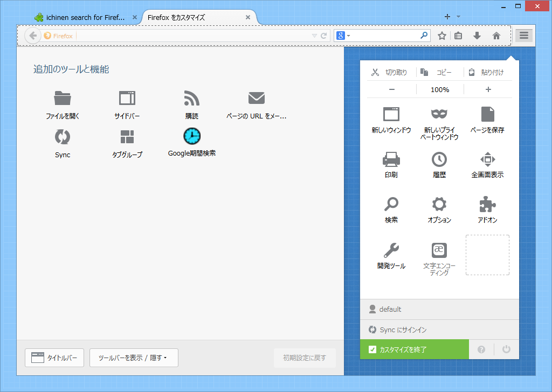Toggle 全画面表示 (Fullscreen) mode
This screenshot has height=392, width=552.
(x=487, y=159)
